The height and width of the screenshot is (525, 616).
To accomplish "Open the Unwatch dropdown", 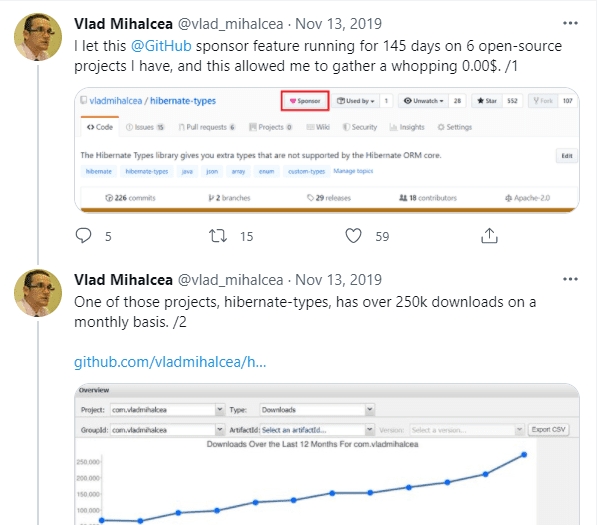I will click(424, 101).
